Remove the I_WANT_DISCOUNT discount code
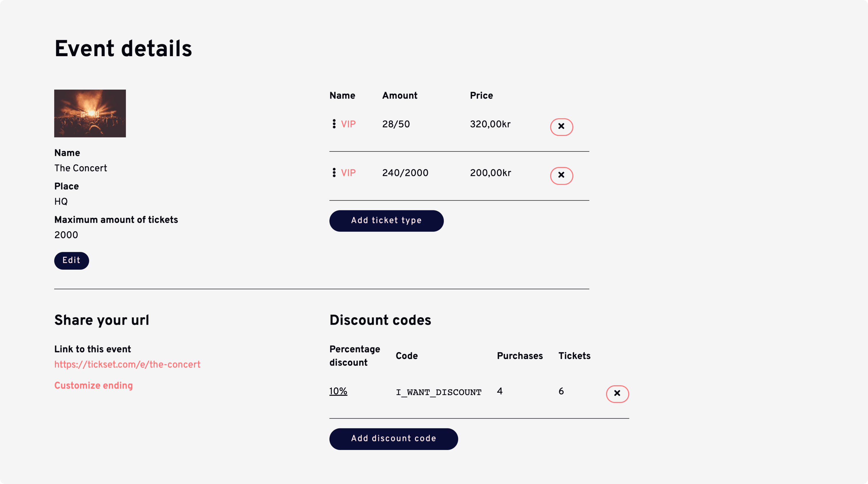 (x=617, y=394)
